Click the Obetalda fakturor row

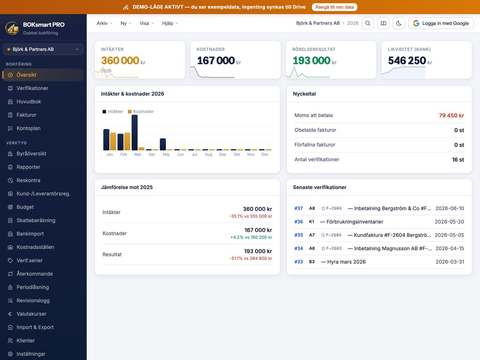click(379, 130)
